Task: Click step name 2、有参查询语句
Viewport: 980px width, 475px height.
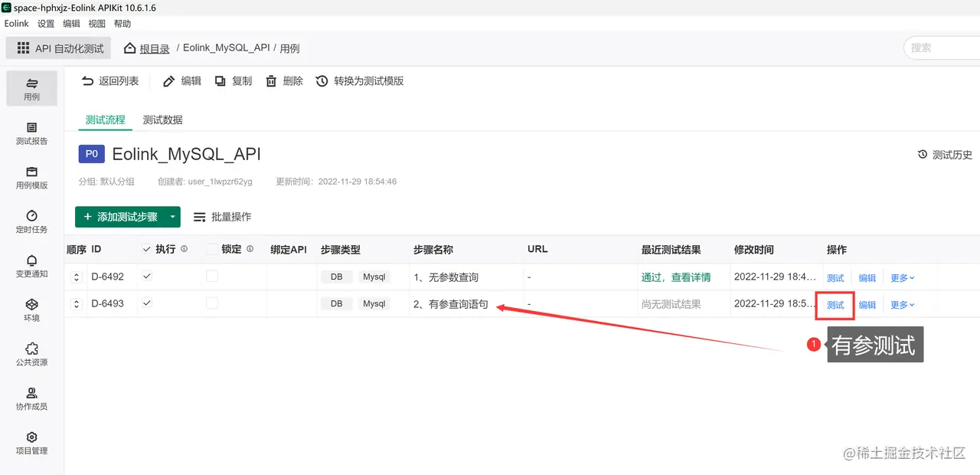Action: 450,304
